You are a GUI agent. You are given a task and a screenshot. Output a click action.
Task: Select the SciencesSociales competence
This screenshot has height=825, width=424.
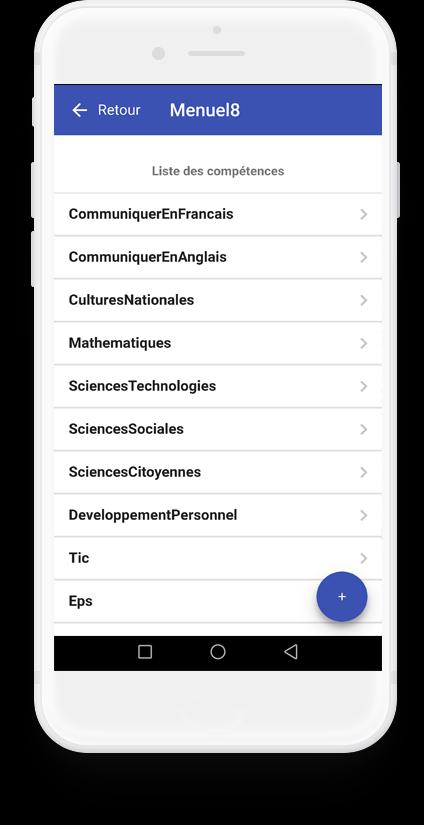point(218,429)
